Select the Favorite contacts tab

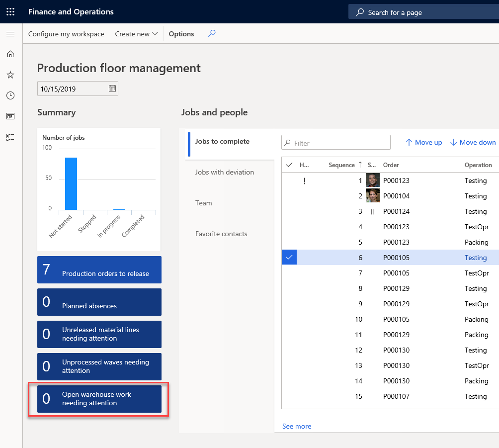(x=221, y=234)
